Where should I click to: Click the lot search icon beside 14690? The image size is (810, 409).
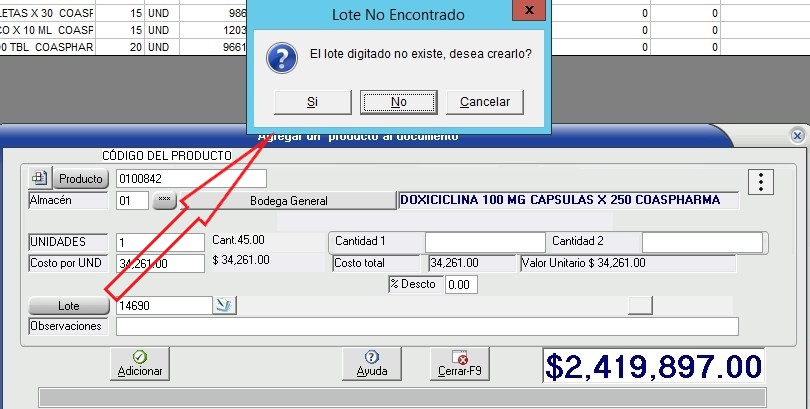click(225, 306)
